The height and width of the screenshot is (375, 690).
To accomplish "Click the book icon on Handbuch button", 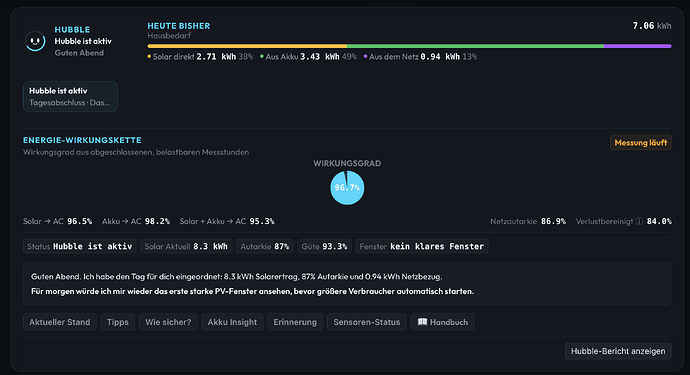I will click(x=422, y=322).
